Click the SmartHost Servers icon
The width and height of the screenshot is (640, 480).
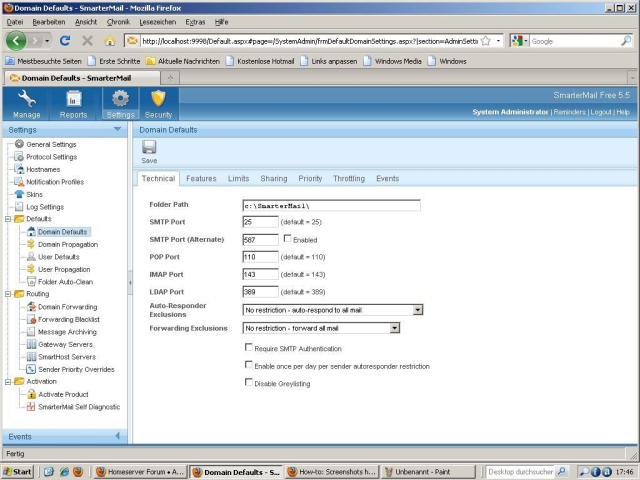tap(31, 357)
